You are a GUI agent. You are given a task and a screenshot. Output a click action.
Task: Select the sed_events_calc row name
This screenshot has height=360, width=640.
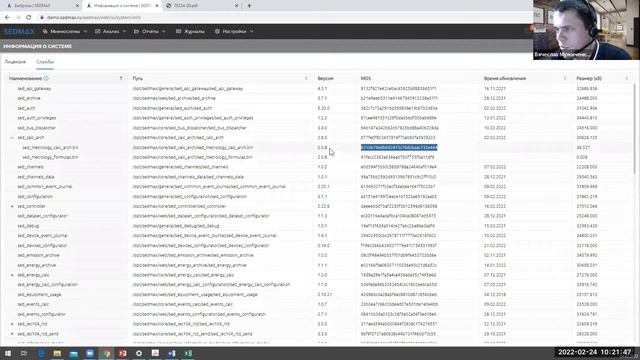click(33, 304)
